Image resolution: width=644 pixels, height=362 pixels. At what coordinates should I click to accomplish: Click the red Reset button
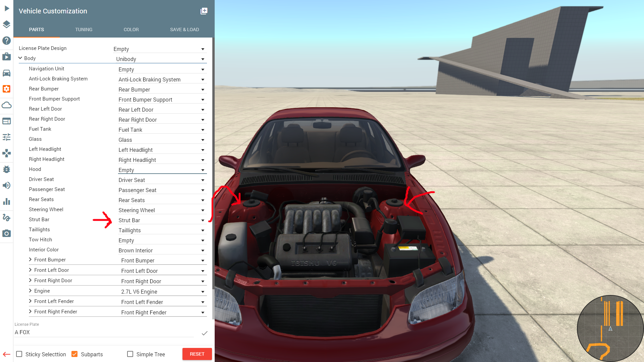[x=197, y=354]
